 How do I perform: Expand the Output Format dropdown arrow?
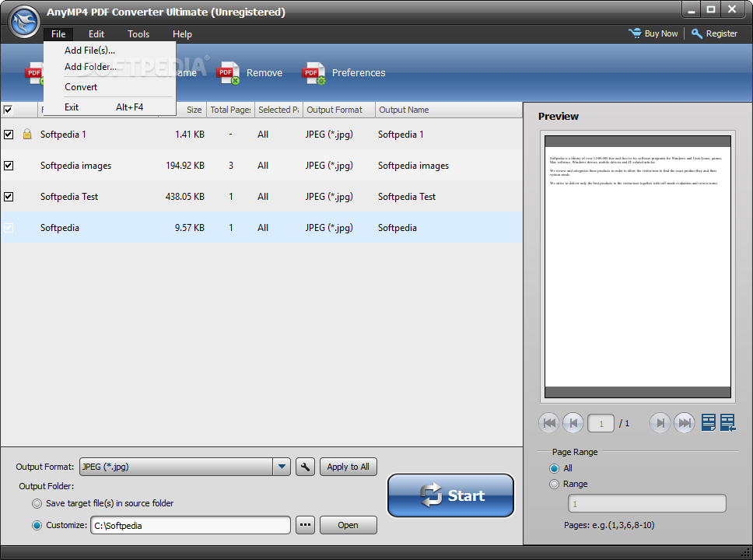[282, 467]
